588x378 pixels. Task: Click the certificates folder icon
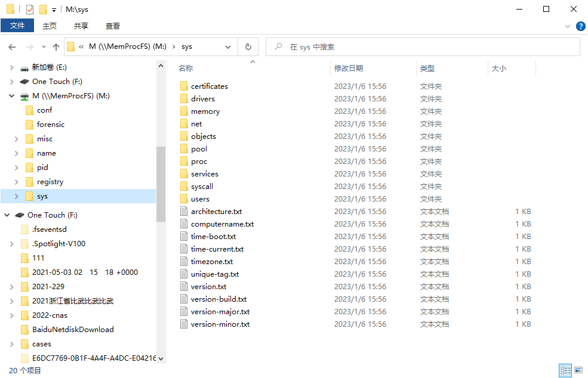tap(184, 86)
